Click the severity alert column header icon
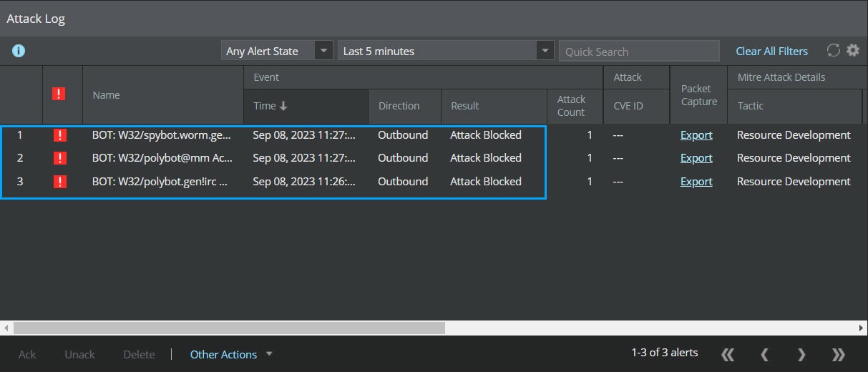 click(59, 93)
